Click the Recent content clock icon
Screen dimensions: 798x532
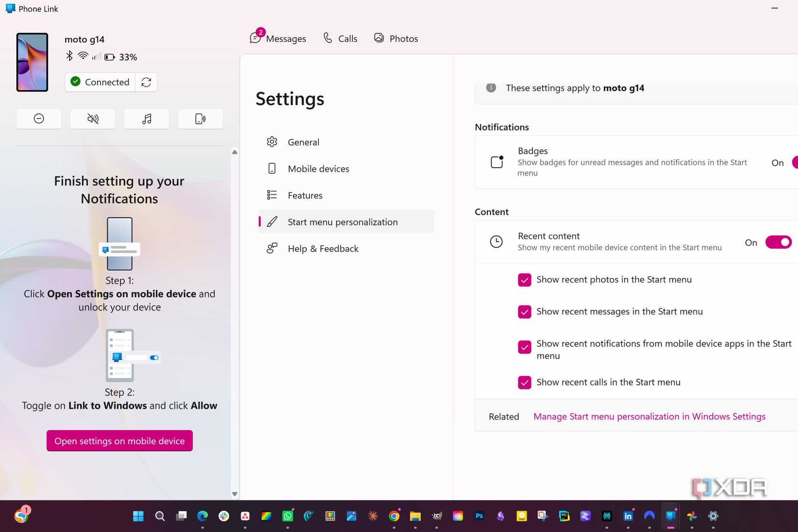pos(496,242)
